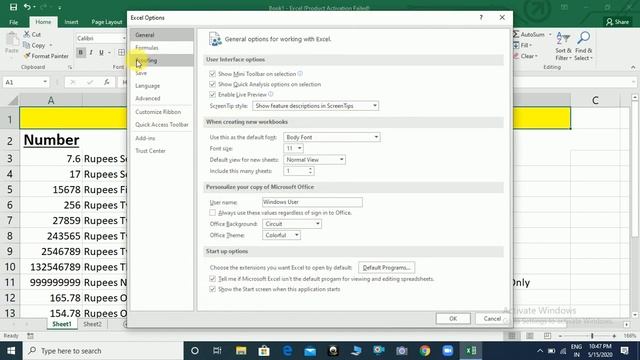This screenshot has width=640, height=360.
Task: Toggle Enable Live Preview checkbox
Action: tap(212, 94)
